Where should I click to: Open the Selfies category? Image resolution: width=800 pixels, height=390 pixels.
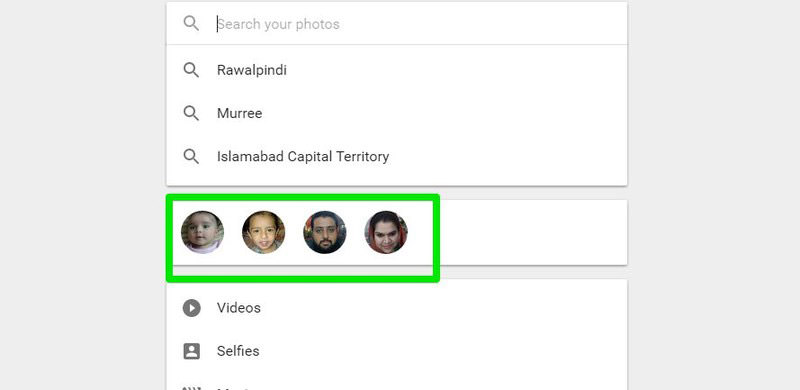[x=396, y=351]
